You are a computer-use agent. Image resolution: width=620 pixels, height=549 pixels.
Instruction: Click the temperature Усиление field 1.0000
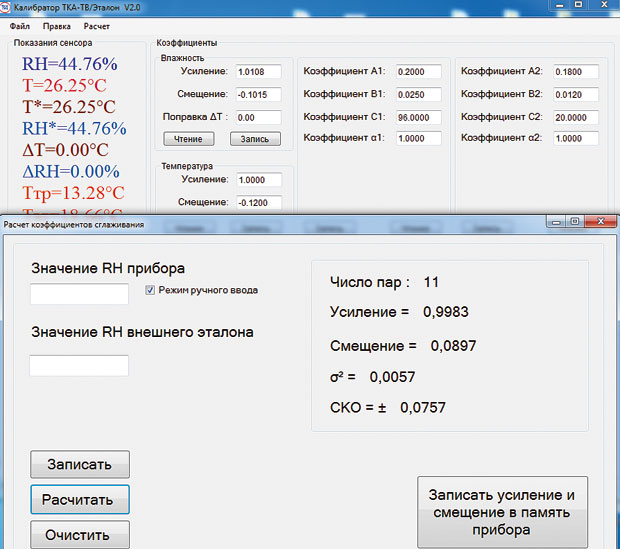[259, 180]
